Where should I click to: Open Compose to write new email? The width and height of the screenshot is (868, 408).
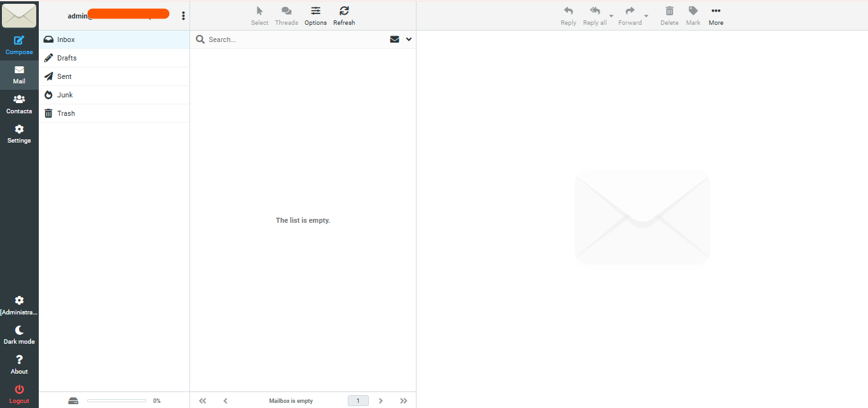(19, 45)
